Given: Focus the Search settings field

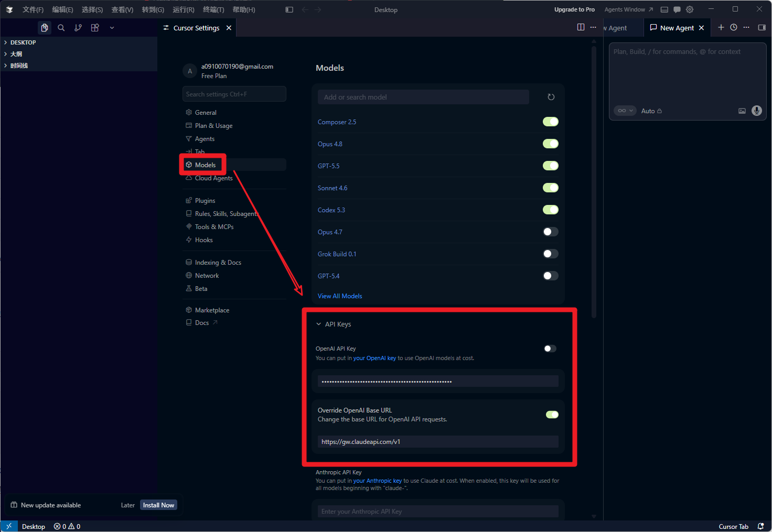Looking at the screenshot, I should [234, 94].
